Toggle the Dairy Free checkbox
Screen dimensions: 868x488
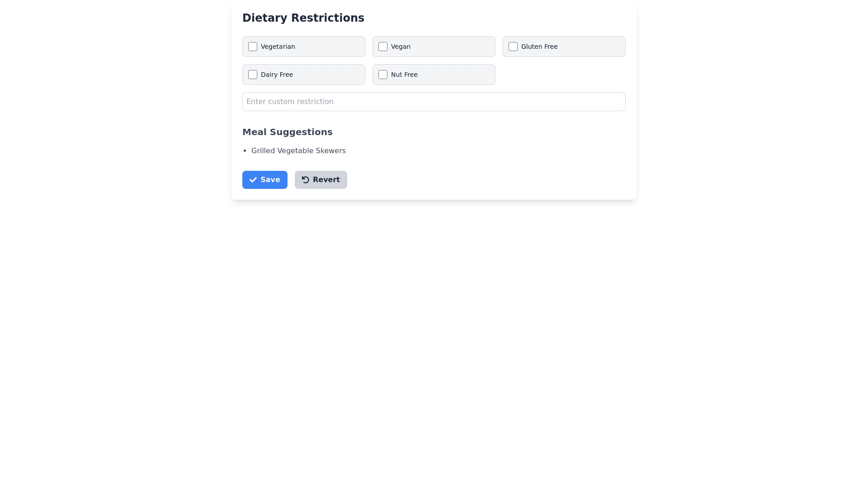pos(253,75)
